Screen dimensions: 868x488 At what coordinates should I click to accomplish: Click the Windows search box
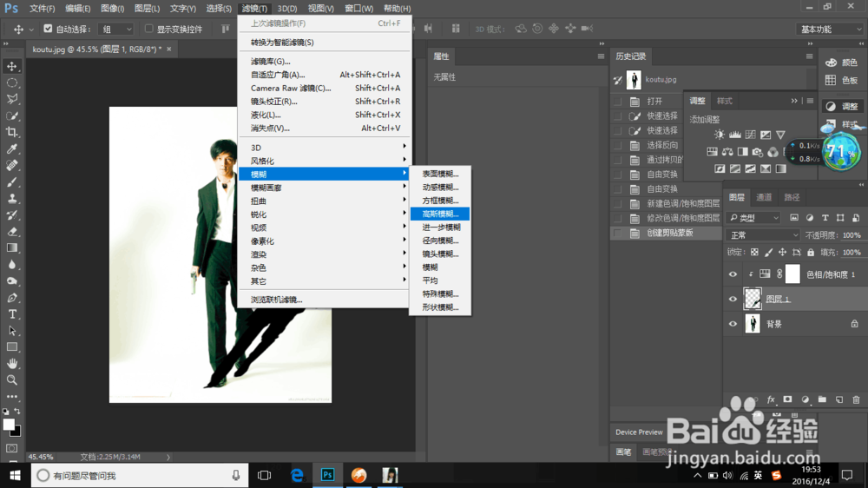click(140, 475)
